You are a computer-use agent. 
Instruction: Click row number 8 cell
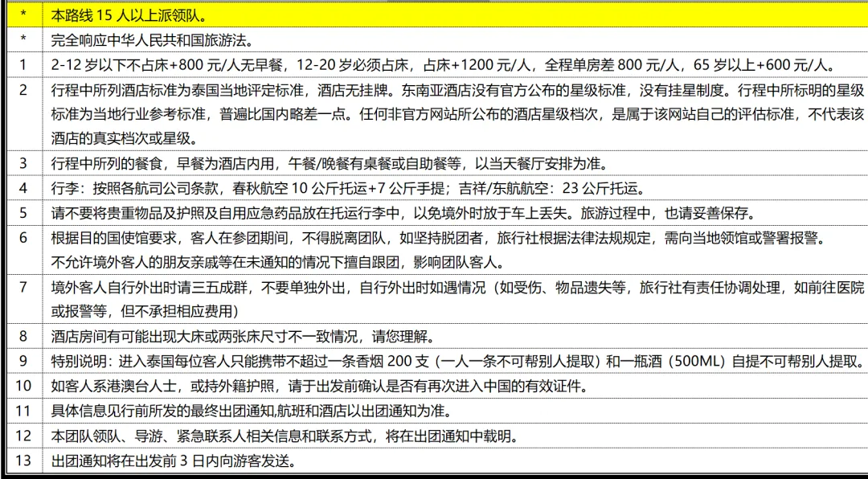coord(24,336)
